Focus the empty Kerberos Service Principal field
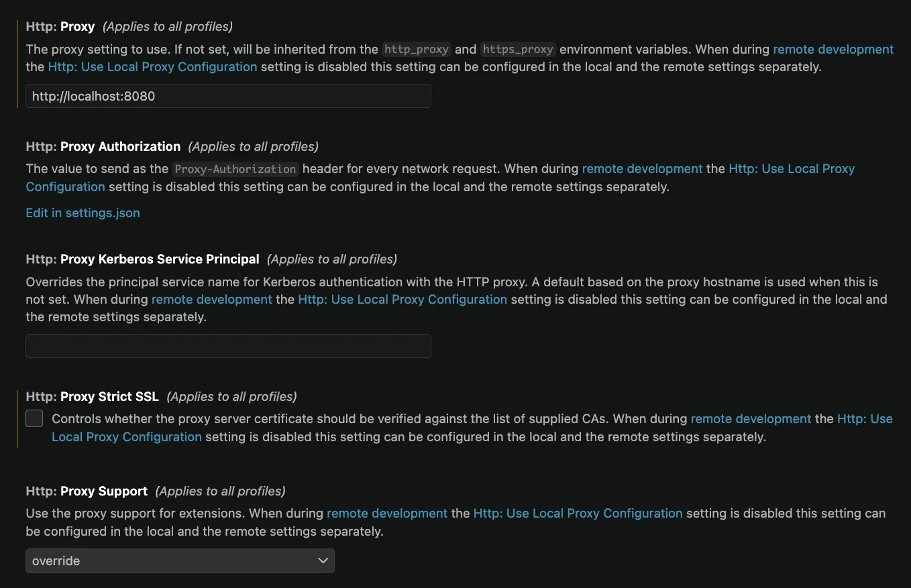911x588 pixels. [228, 346]
